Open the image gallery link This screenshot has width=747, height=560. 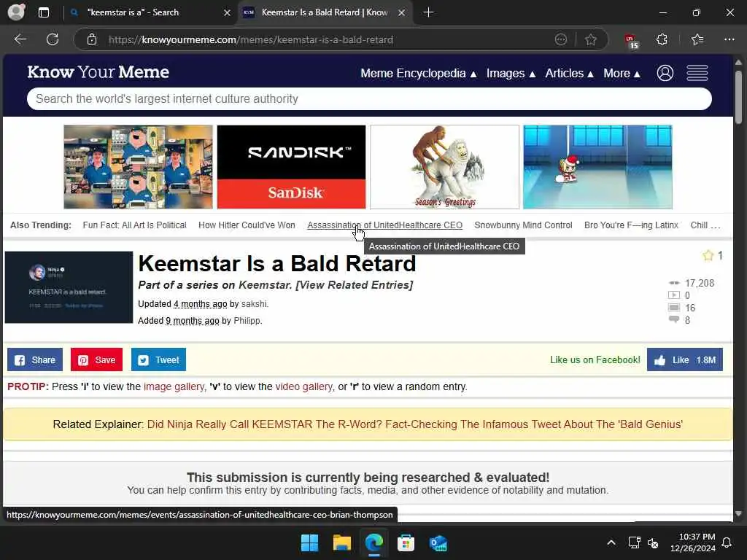[x=174, y=386]
